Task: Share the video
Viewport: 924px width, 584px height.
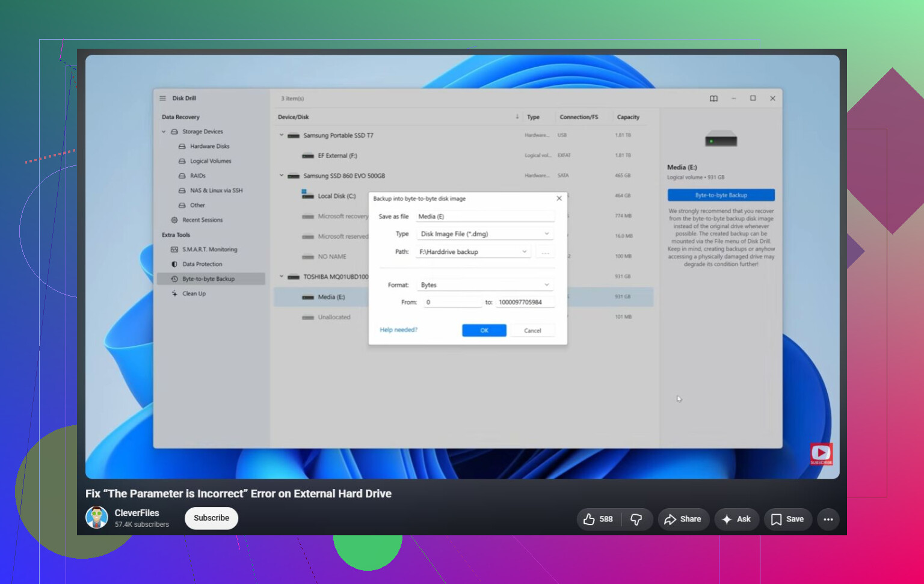Action: [x=683, y=519]
